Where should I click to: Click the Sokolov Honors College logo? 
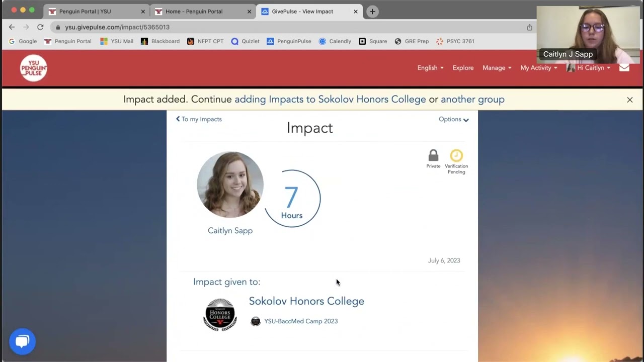[220, 315]
